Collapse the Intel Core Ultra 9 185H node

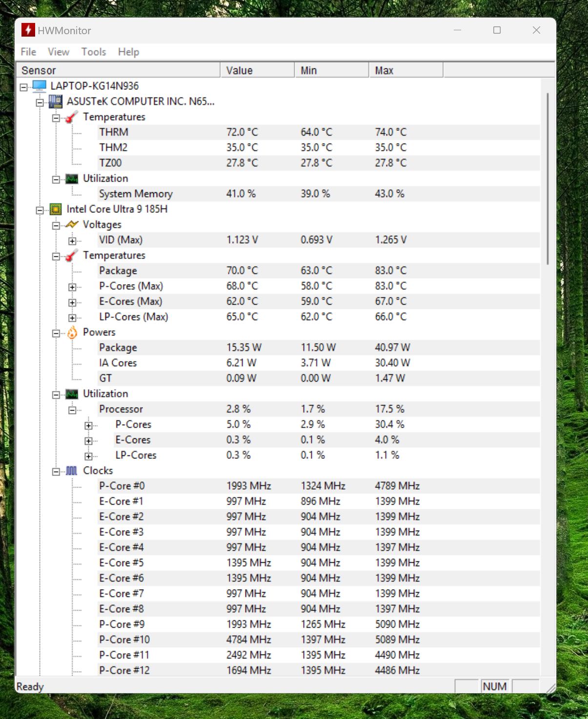(x=40, y=210)
